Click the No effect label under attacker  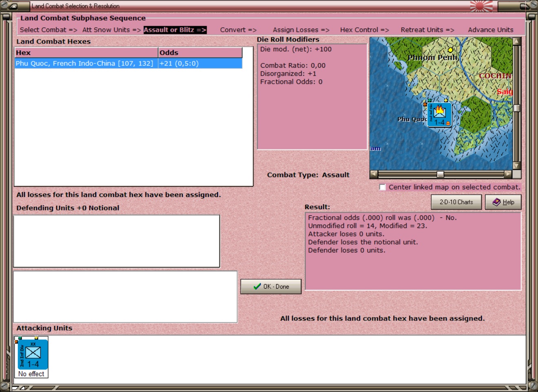(31, 374)
